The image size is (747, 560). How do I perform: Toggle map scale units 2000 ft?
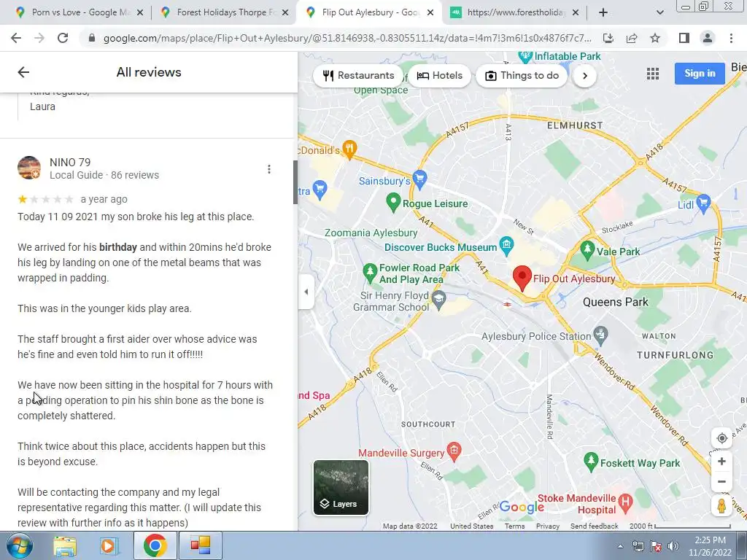click(681, 526)
